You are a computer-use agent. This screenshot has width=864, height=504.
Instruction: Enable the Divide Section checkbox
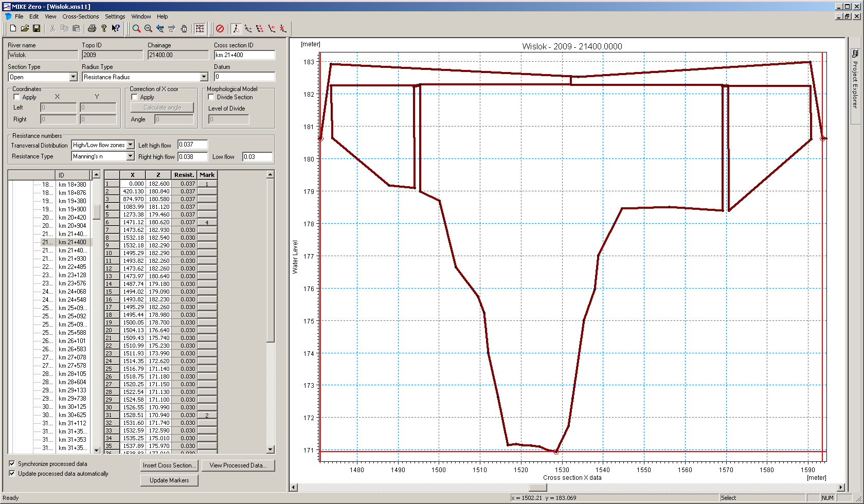(211, 97)
